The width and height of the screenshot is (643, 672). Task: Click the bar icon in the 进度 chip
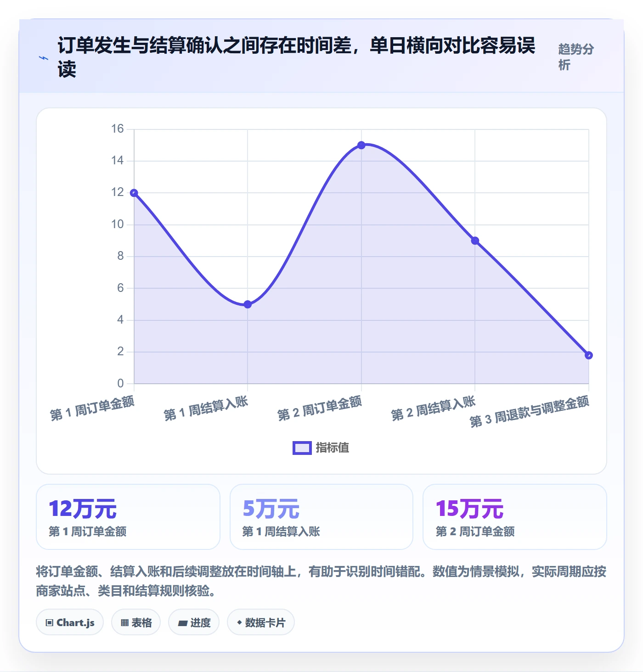[182, 623]
